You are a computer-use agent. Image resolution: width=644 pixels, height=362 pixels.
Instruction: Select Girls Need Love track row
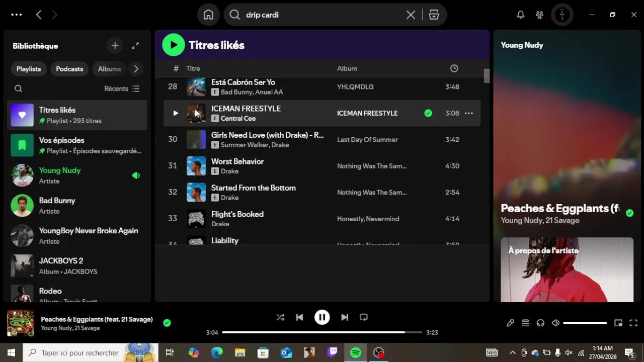click(x=322, y=139)
